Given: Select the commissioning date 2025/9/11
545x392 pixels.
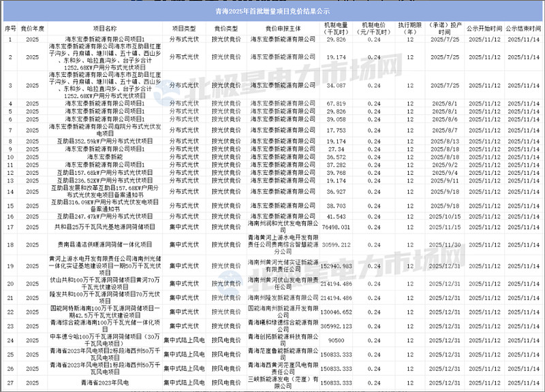Looking at the screenshot, I should tap(445, 180).
